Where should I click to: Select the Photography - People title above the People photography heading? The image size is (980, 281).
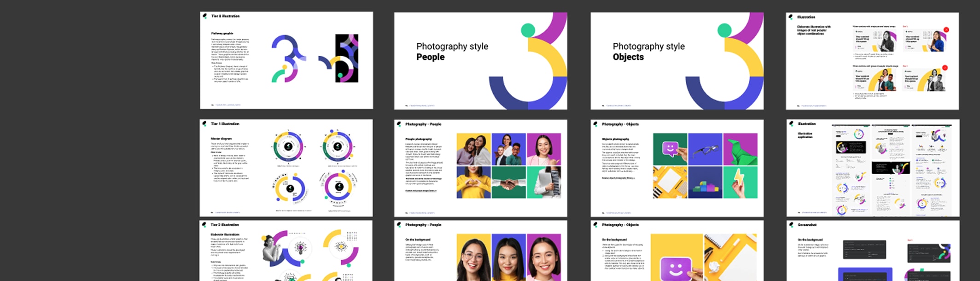pos(423,124)
